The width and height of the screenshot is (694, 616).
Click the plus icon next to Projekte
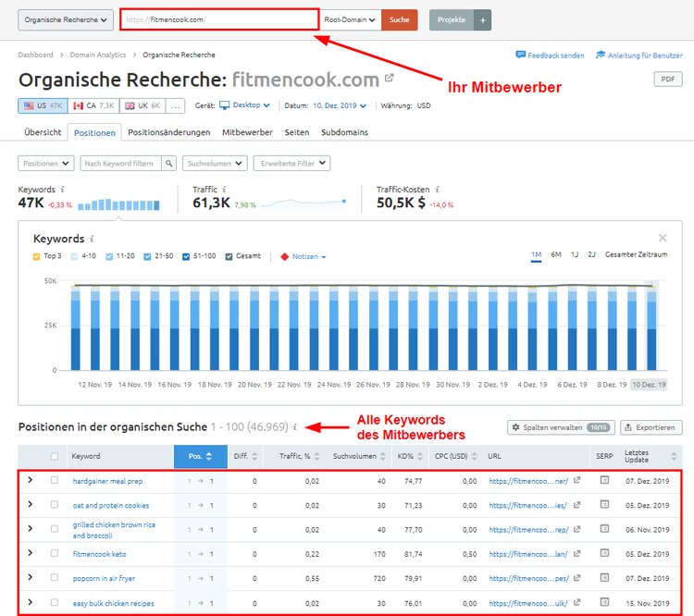click(483, 20)
